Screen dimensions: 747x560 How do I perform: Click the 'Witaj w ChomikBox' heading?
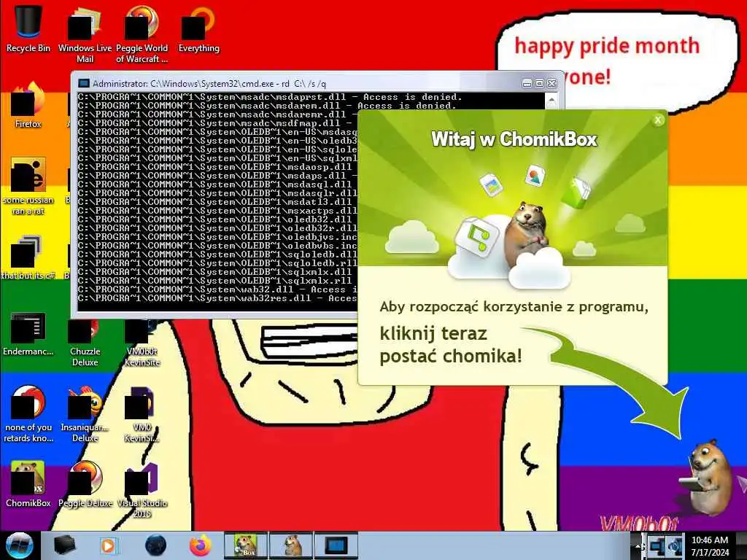click(514, 139)
